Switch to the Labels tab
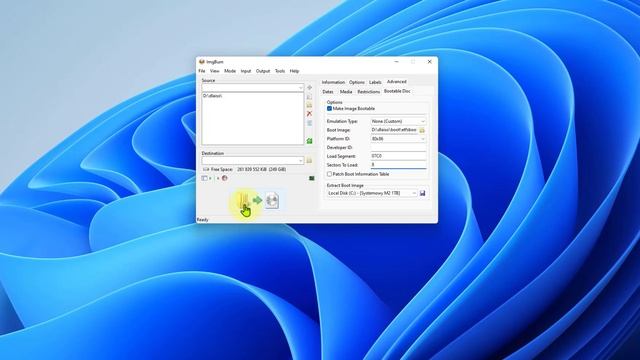640x360 pixels. pos(375,82)
